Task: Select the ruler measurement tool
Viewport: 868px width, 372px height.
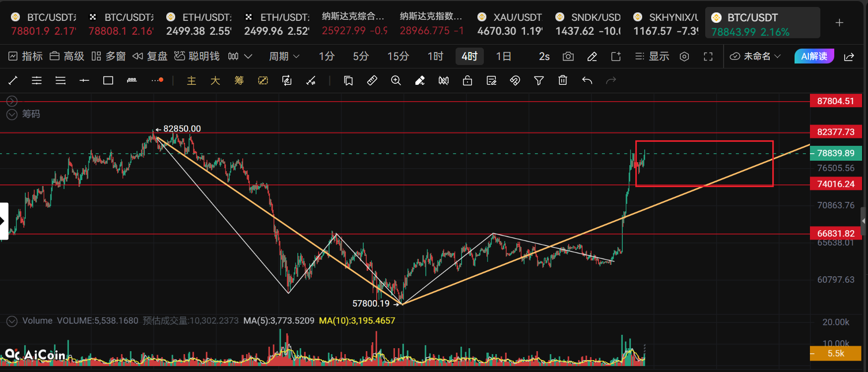Action: pyautogui.click(x=372, y=80)
